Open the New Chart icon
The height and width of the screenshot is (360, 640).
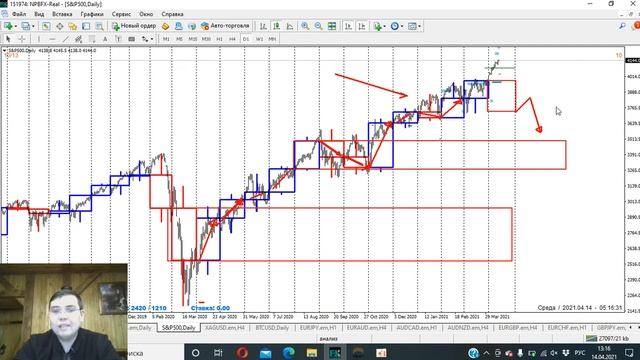8,26
